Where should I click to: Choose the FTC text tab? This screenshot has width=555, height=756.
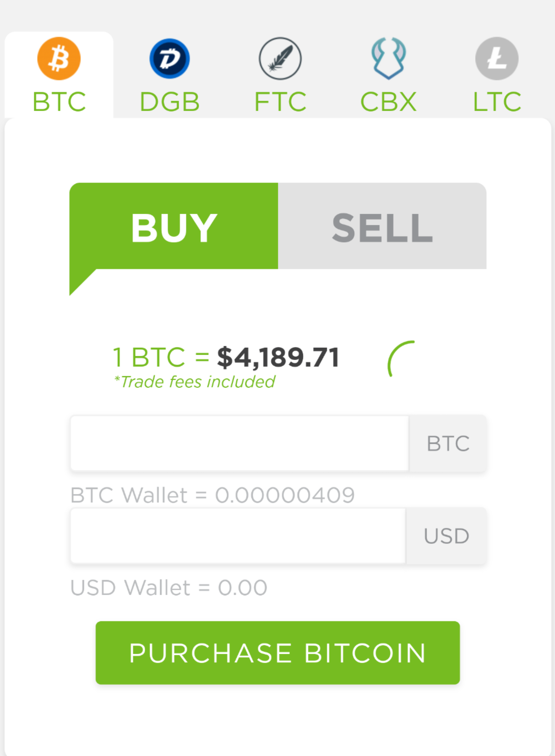pos(280,102)
